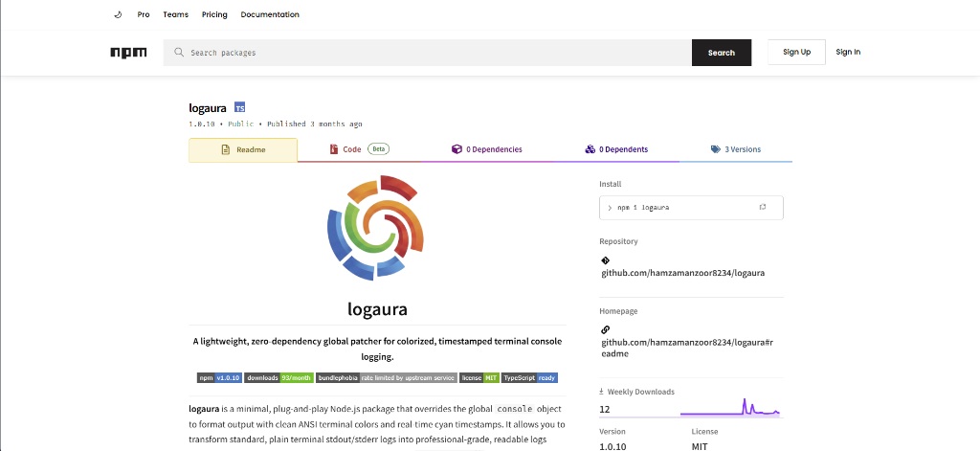Click the TypeScript ready badge
The image size is (980, 451).
[x=529, y=378]
